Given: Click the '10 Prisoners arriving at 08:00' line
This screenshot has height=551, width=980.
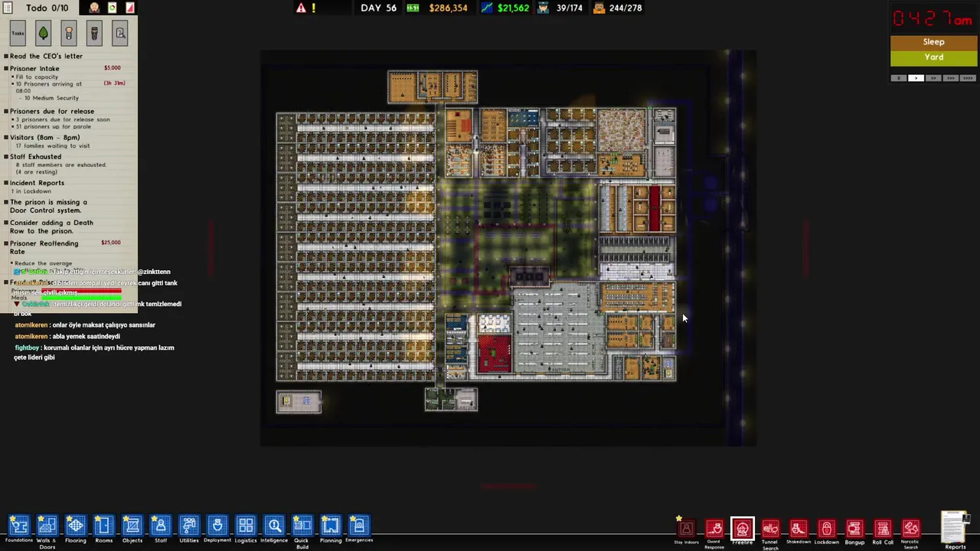Looking at the screenshot, I should (48, 87).
